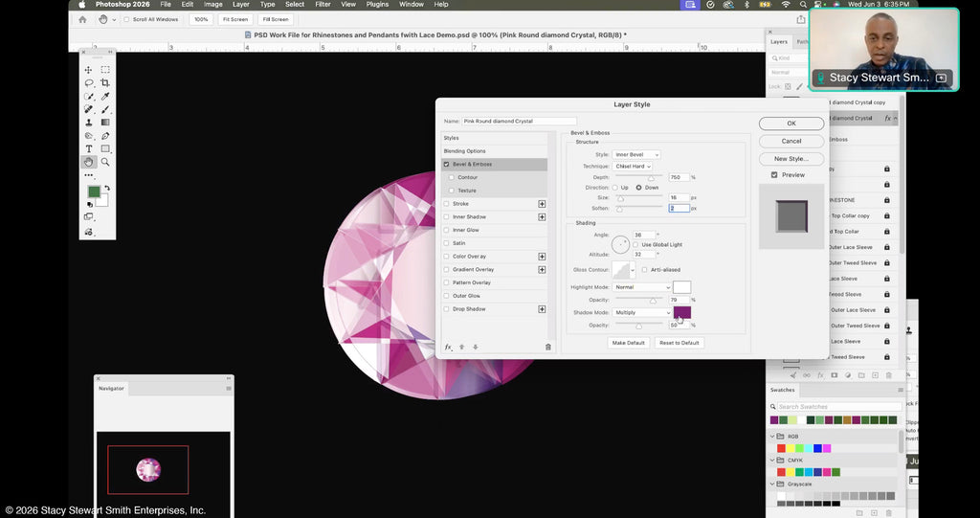Open the Filter menu
The image size is (980, 518).
tap(323, 5)
